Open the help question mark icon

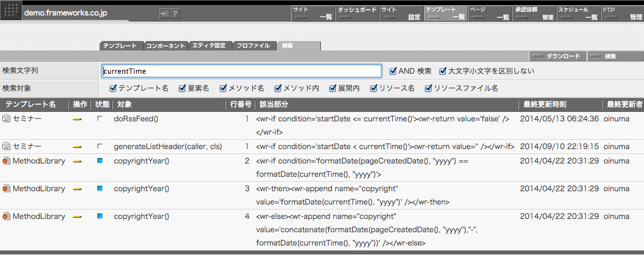175,13
